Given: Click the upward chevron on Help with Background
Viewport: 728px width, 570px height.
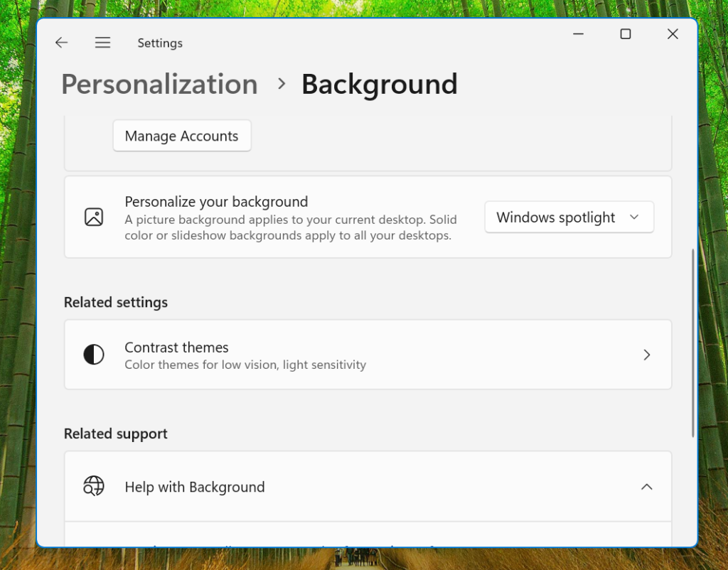Looking at the screenshot, I should (x=647, y=487).
